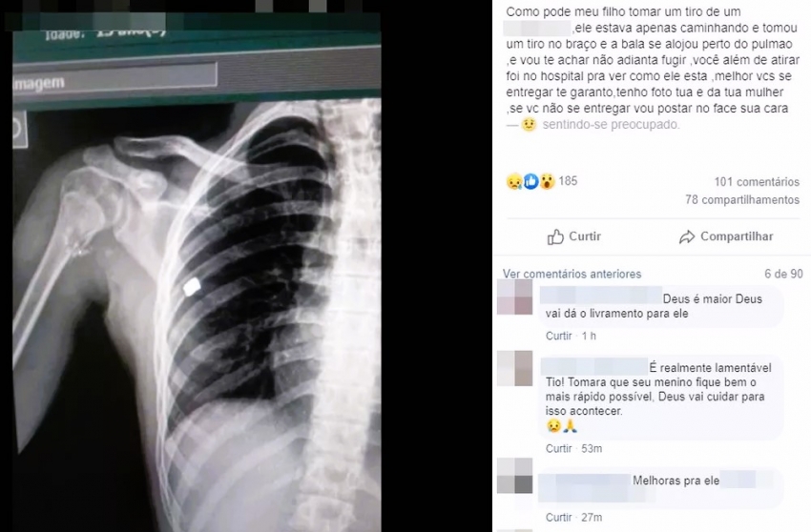
Task: Click the thumbs-up icon next to Curtir
Action: tap(555, 236)
